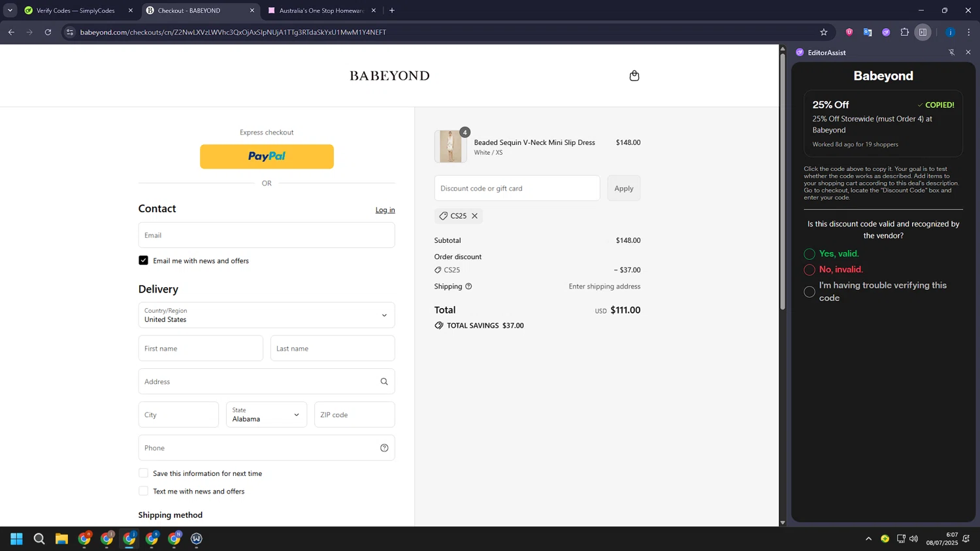Open the purple EditorAssist extension icon
This screenshot has width=980, height=551.
point(886,32)
